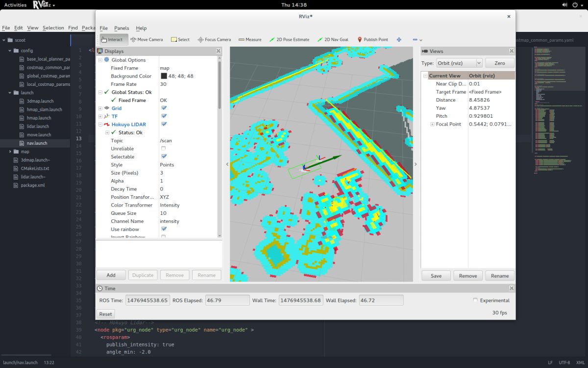588x368 pixels.
Task: Click the Zero button in Views
Action: [x=500, y=63]
